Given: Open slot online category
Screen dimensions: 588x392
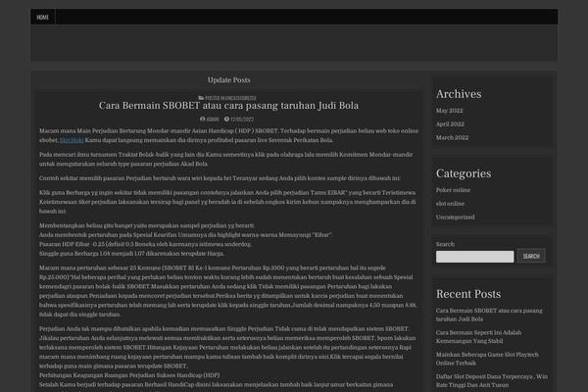Looking at the screenshot, I should coord(450,204).
